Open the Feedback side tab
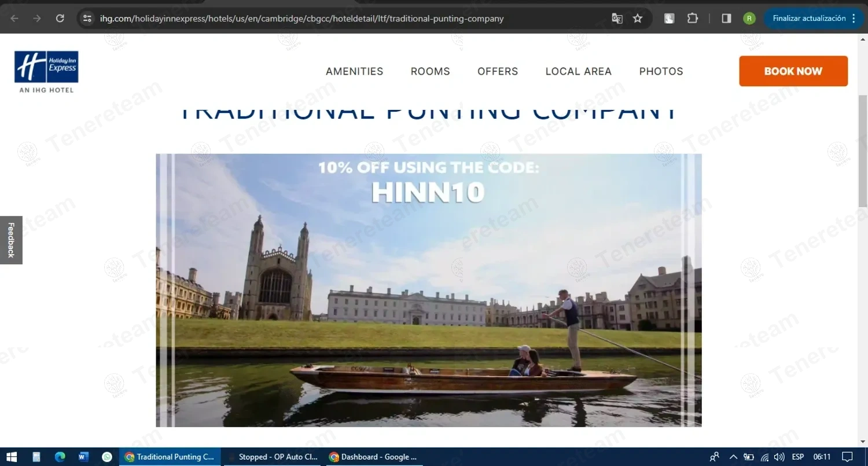The height and width of the screenshot is (466, 868). coord(11,240)
